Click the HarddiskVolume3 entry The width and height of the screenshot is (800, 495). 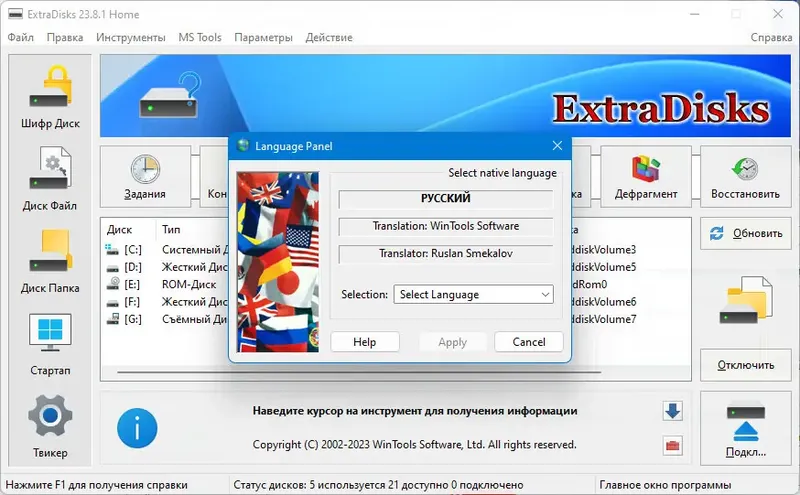coord(604,250)
